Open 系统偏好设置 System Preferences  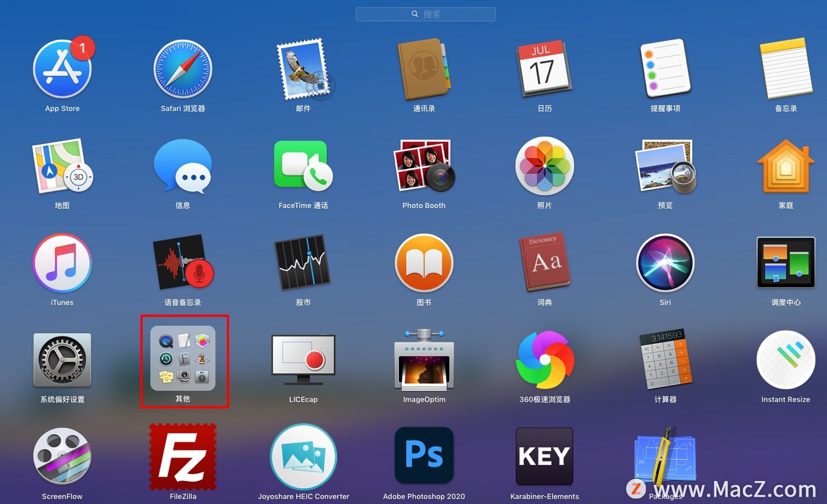pyautogui.click(x=62, y=360)
